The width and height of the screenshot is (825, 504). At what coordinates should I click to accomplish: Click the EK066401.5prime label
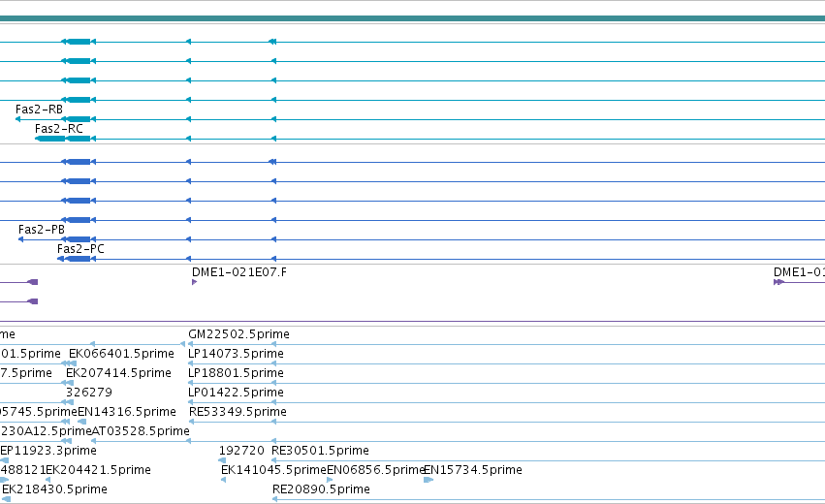[x=121, y=354]
